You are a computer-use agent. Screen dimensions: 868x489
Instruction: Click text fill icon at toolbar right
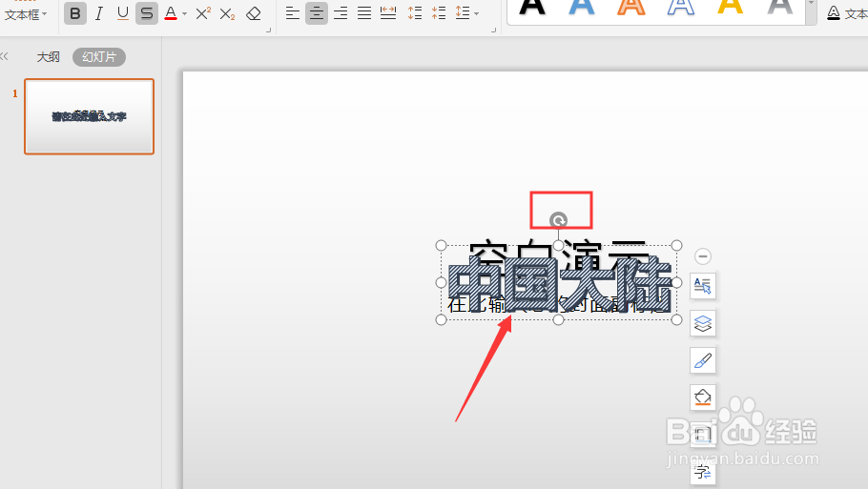(833, 13)
